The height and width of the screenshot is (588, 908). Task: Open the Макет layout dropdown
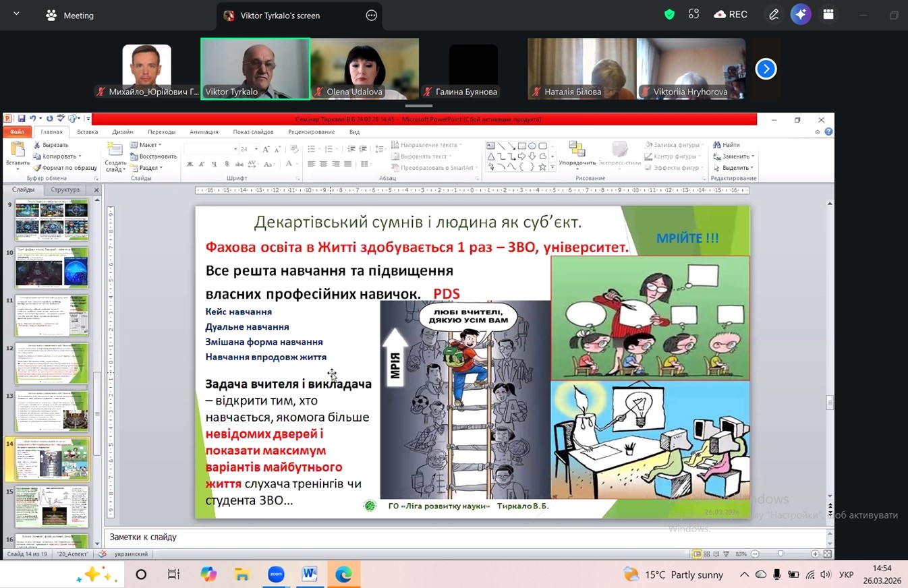(x=146, y=145)
